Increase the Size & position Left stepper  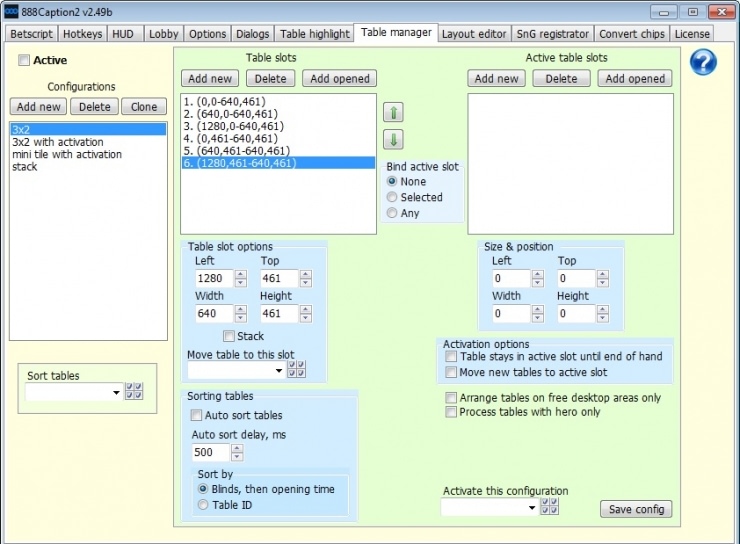click(538, 274)
